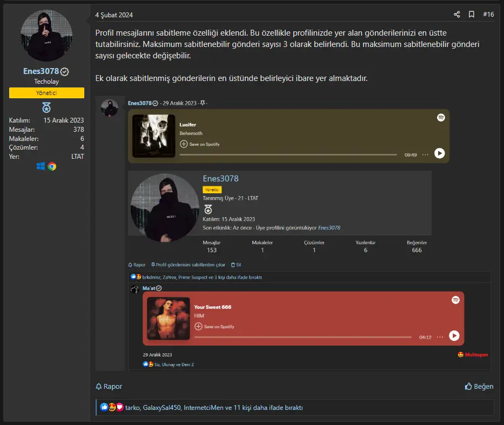Seek in the Lucifer track progress bar
This screenshot has width=504, height=425.
(288, 155)
